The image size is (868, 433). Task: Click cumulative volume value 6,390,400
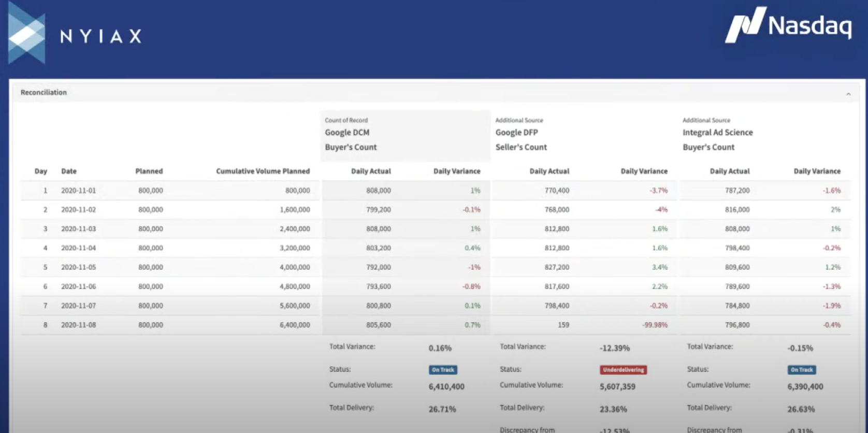pos(805,386)
